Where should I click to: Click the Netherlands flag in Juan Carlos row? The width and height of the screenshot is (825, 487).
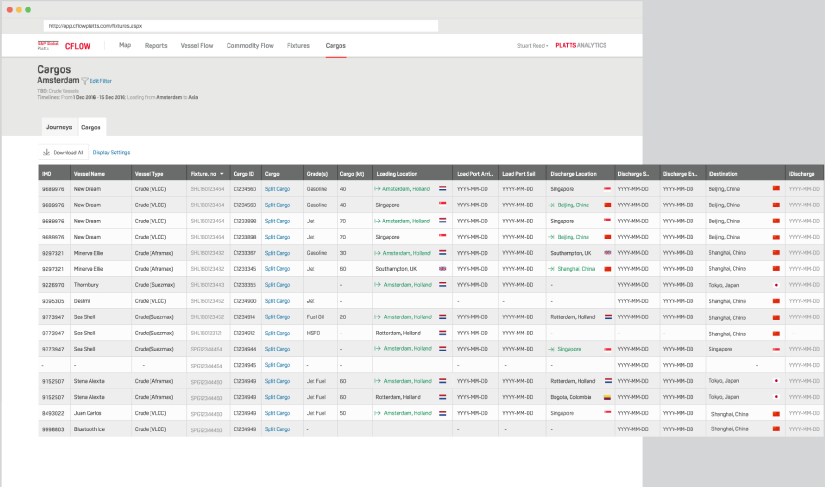(442, 413)
